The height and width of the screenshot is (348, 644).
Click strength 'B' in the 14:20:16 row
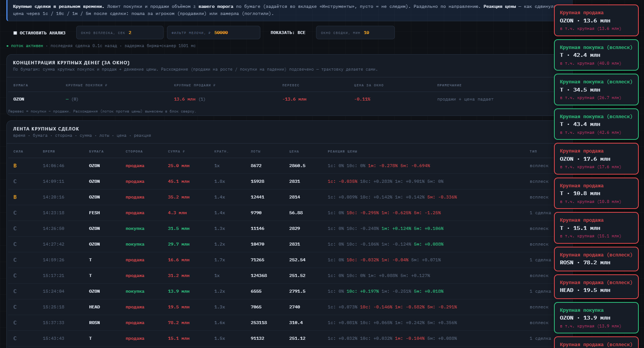tap(15, 197)
